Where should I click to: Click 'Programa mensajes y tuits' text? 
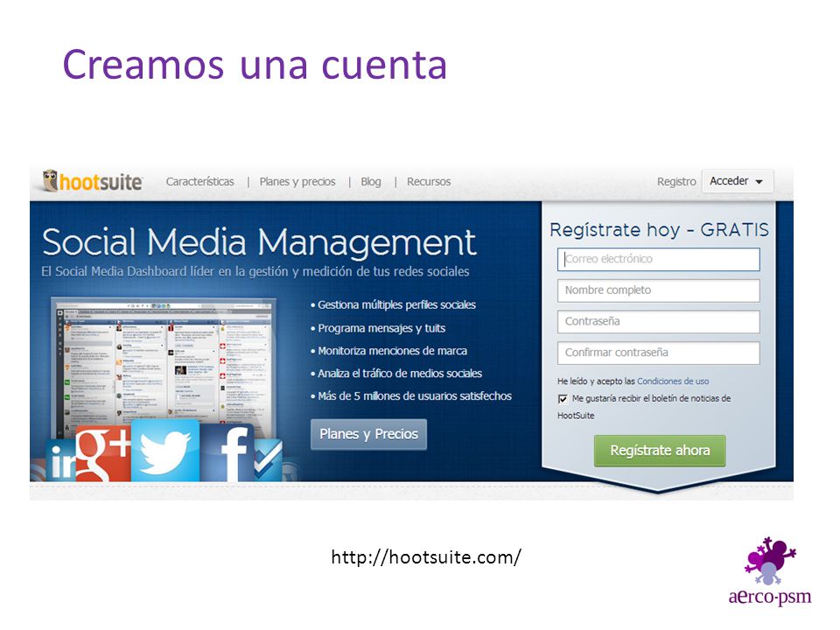[381, 328]
